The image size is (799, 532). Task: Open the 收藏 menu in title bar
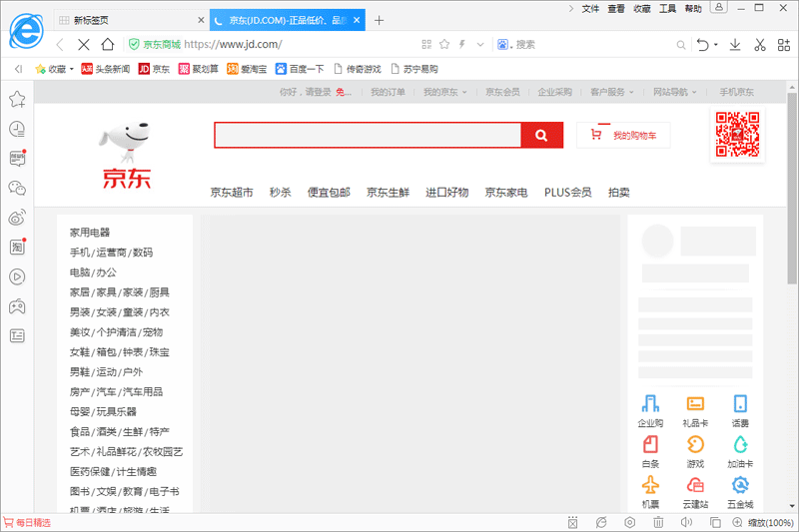click(x=642, y=9)
